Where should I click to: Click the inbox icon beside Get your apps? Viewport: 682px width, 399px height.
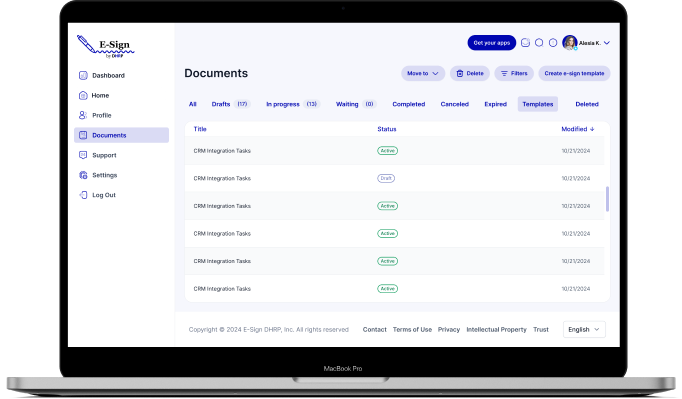[x=525, y=43]
